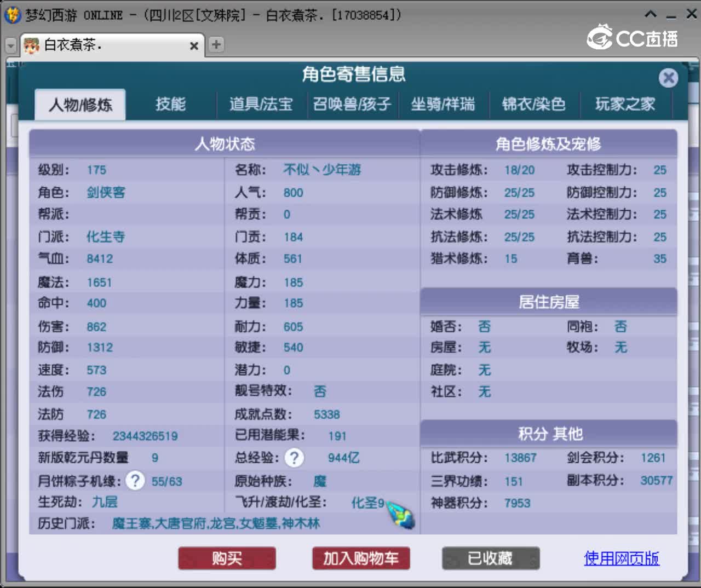Open the 道具/法宝 tab
Image resolution: width=701 pixels, height=588 pixels.
[261, 104]
